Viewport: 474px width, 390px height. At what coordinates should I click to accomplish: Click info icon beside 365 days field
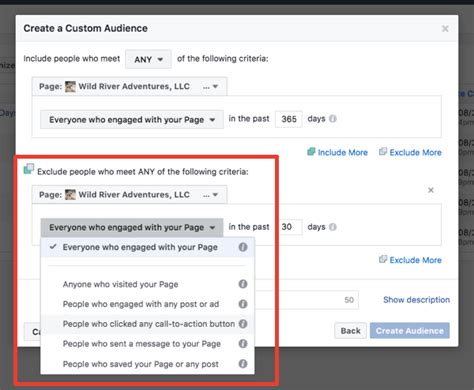point(333,119)
